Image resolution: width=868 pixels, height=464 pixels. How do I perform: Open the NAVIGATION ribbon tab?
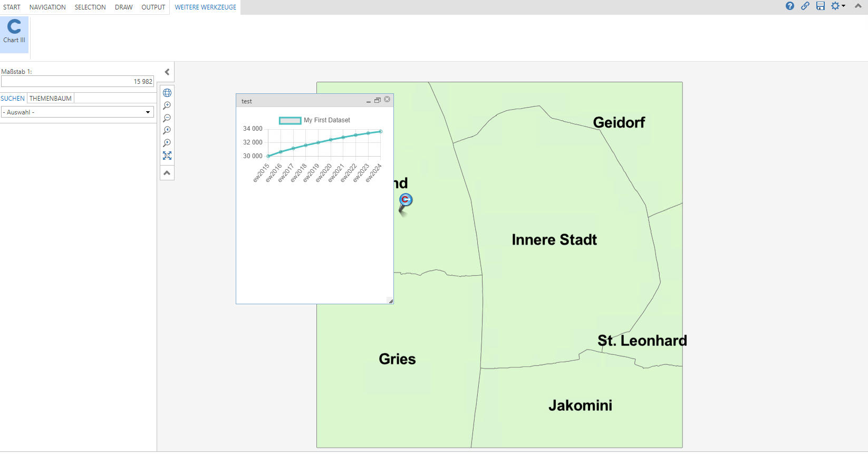click(47, 7)
